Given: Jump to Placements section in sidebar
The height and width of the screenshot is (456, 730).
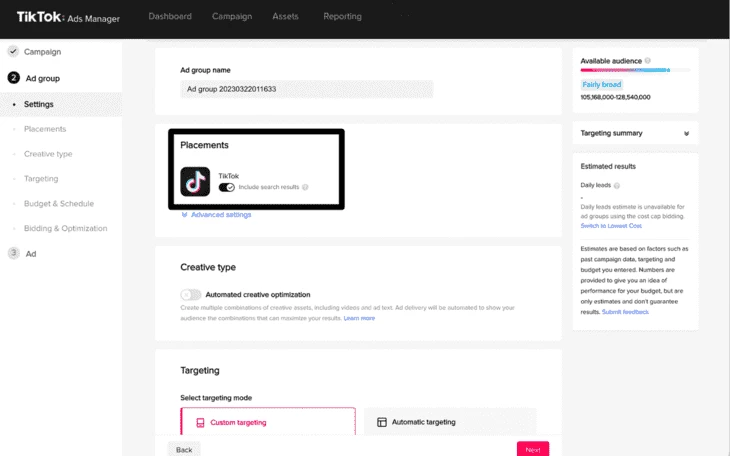Looking at the screenshot, I should (x=45, y=129).
